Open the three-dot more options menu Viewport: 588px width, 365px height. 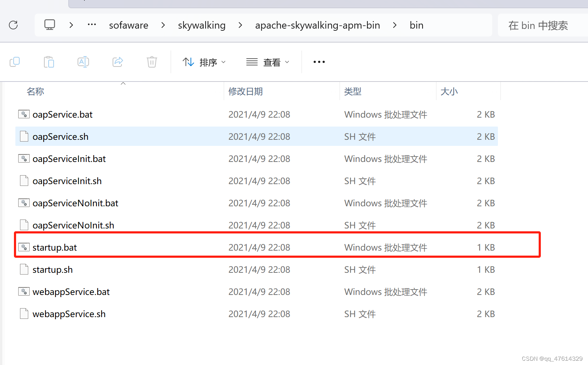[x=319, y=62]
